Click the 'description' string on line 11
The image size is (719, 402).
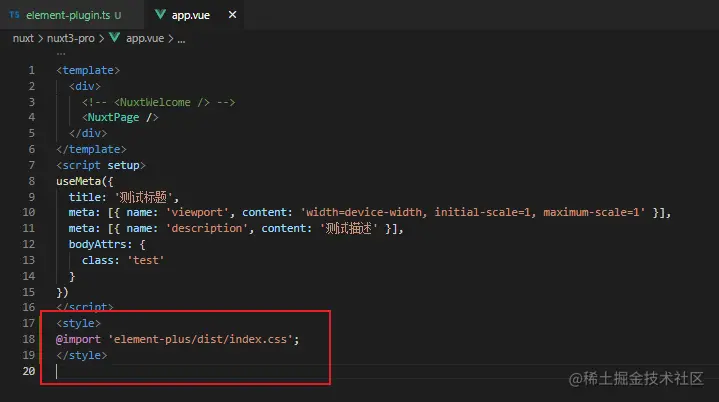(x=207, y=228)
